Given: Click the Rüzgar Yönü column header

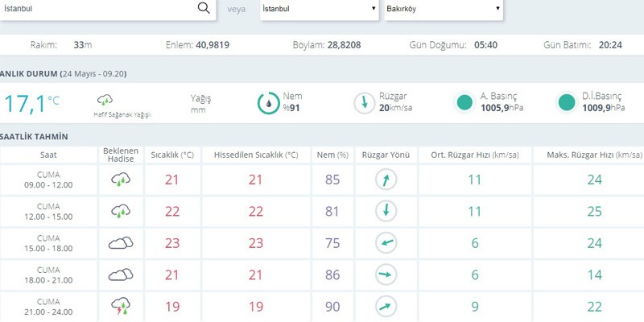Looking at the screenshot, I should pos(386,155).
